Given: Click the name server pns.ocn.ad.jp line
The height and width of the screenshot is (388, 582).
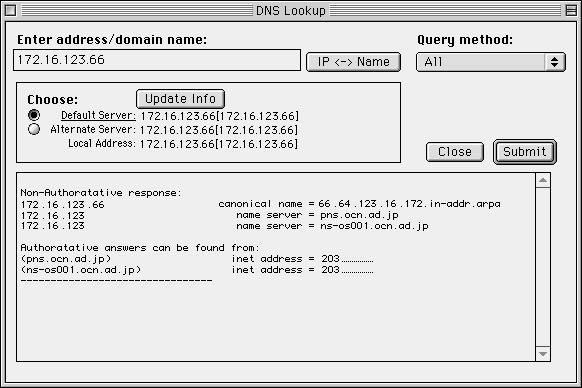Looking at the screenshot, I should pyautogui.click(x=317, y=215).
